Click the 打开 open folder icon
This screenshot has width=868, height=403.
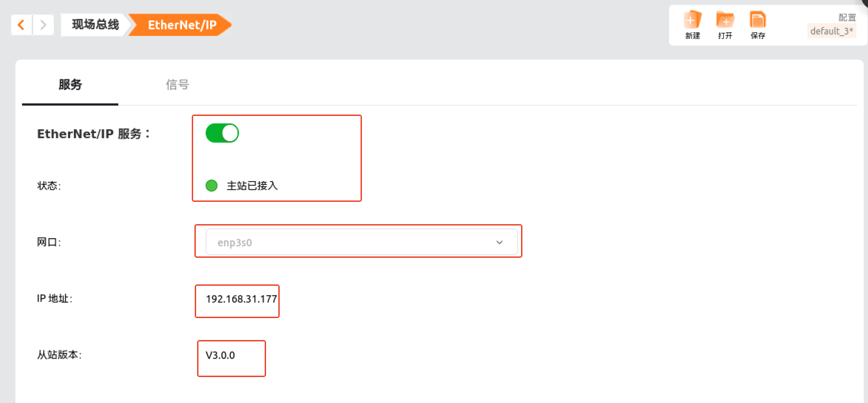click(725, 20)
